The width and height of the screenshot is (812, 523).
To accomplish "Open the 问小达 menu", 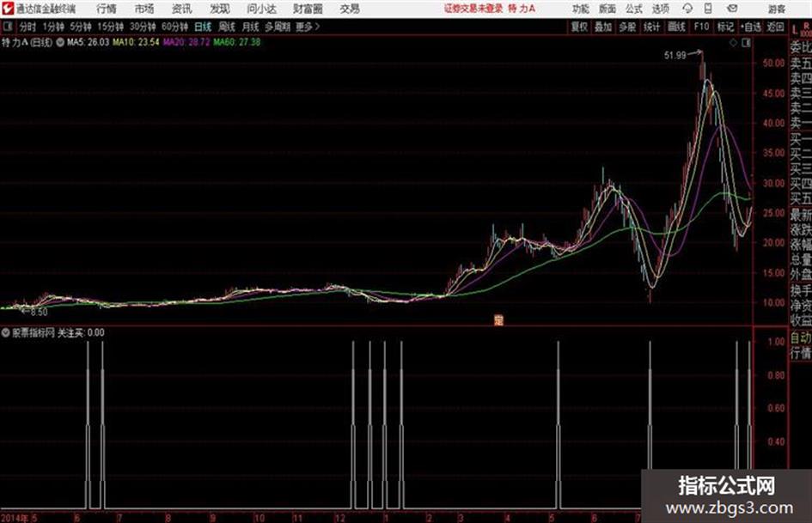I will (x=261, y=9).
